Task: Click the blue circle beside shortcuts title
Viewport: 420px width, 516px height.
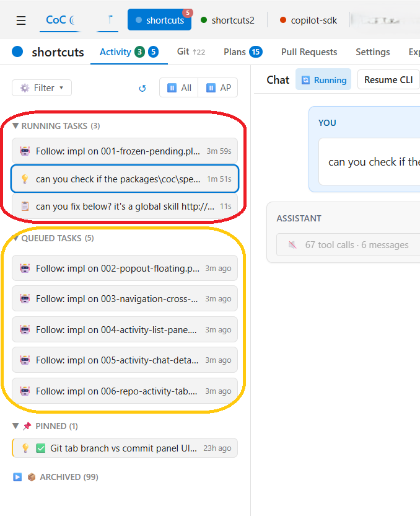Action: click(x=17, y=51)
